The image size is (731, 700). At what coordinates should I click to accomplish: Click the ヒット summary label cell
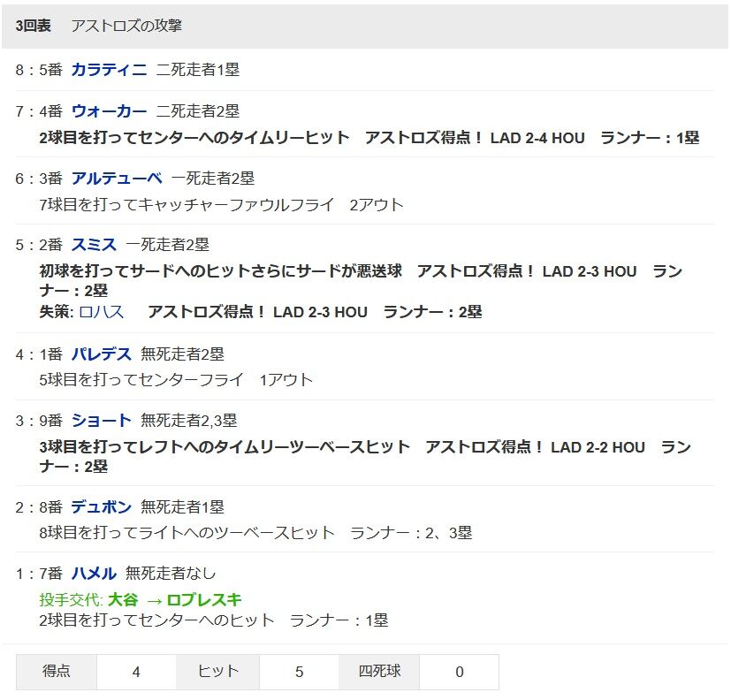click(217, 672)
